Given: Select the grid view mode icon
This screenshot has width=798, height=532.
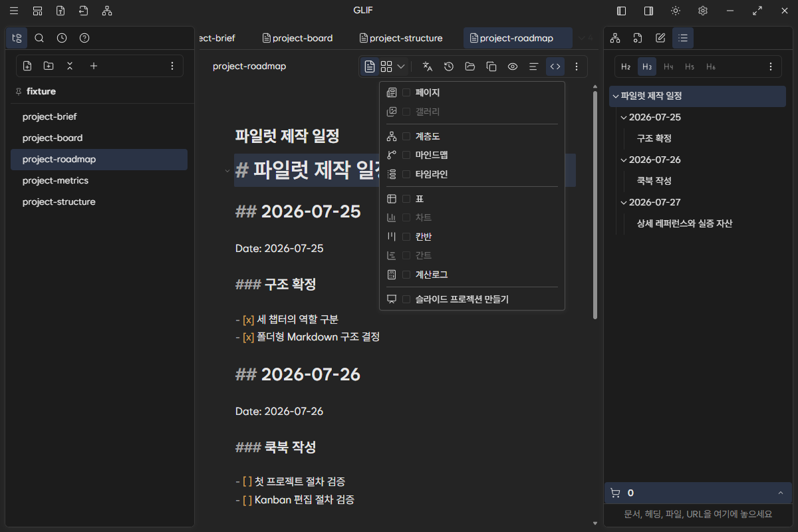Looking at the screenshot, I should coord(386,66).
